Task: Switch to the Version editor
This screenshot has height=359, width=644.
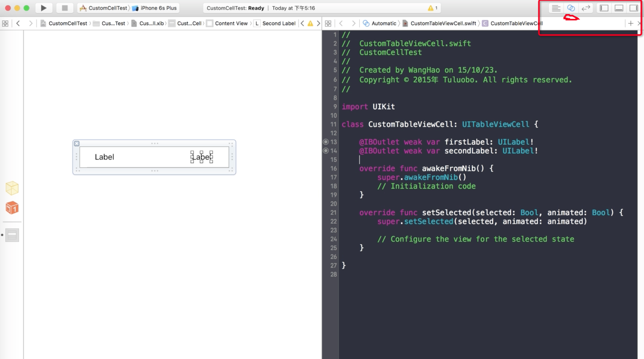Action: 586,8
